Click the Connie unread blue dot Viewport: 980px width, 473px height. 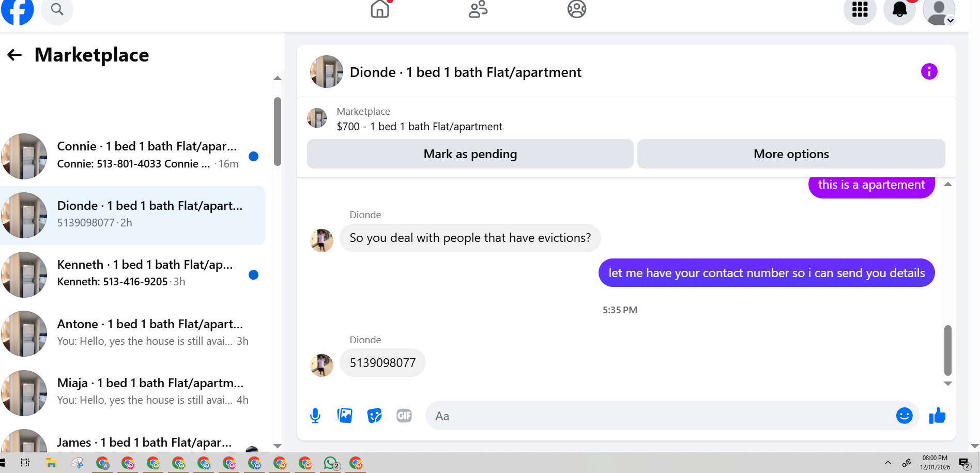click(x=253, y=157)
